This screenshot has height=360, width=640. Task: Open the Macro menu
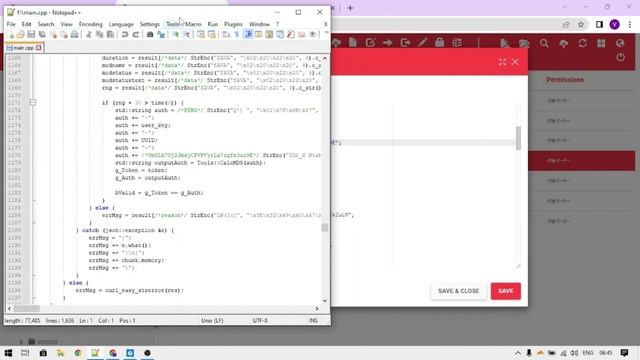(x=193, y=24)
